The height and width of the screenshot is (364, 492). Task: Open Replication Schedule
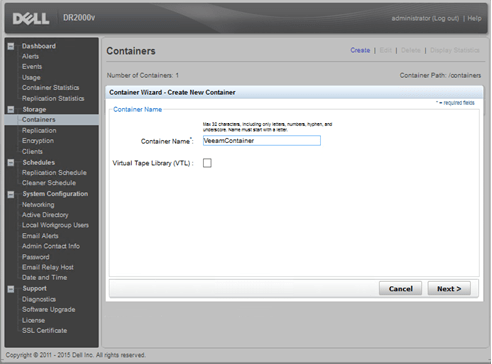[x=54, y=173]
